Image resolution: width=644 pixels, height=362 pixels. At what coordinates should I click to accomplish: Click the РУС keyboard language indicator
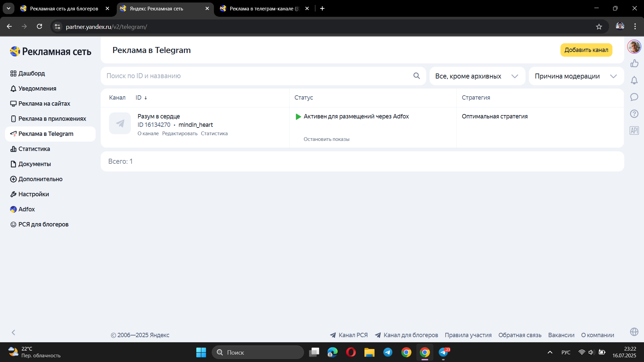(566, 352)
